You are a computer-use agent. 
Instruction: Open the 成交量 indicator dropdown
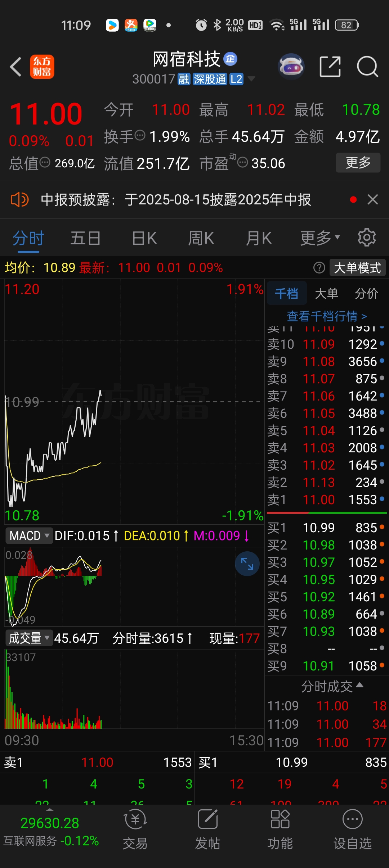click(x=29, y=638)
